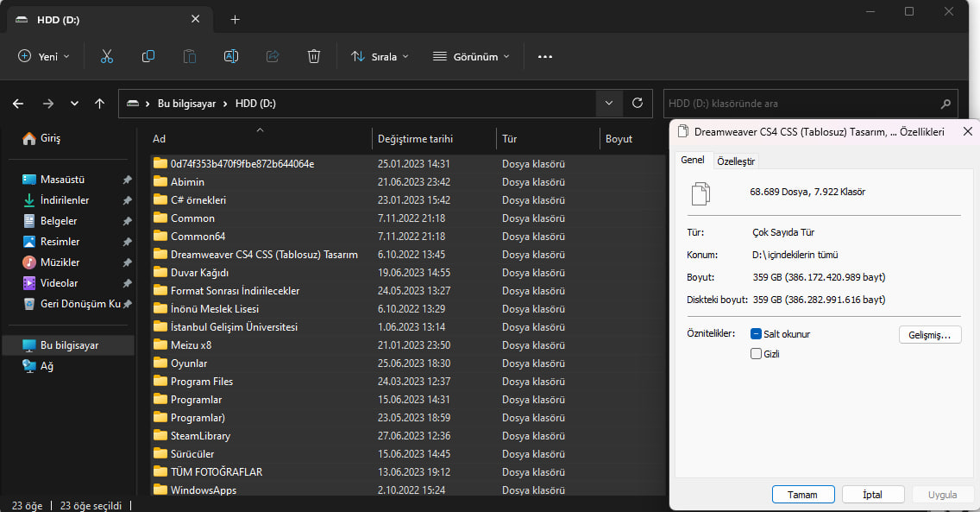The image size is (980, 512).
Task: Go up one folder level with the up arrow
Action: tap(100, 104)
